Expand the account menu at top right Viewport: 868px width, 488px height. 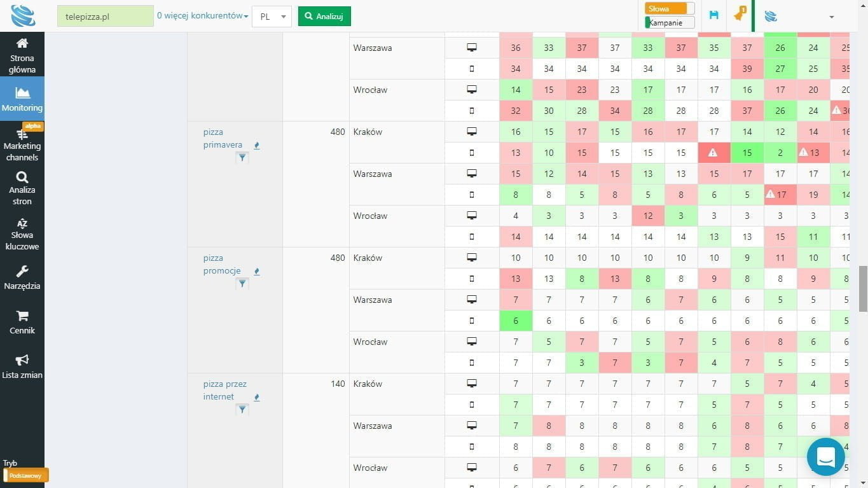832,17
